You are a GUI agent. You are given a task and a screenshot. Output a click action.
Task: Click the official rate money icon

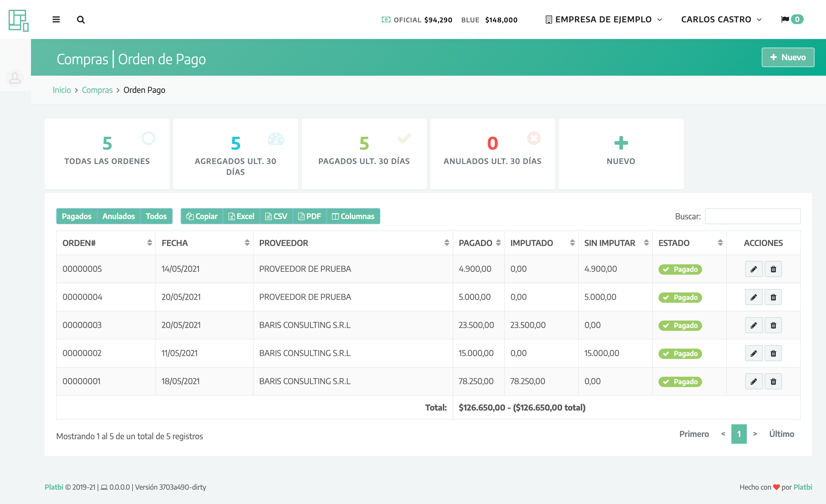[386, 20]
